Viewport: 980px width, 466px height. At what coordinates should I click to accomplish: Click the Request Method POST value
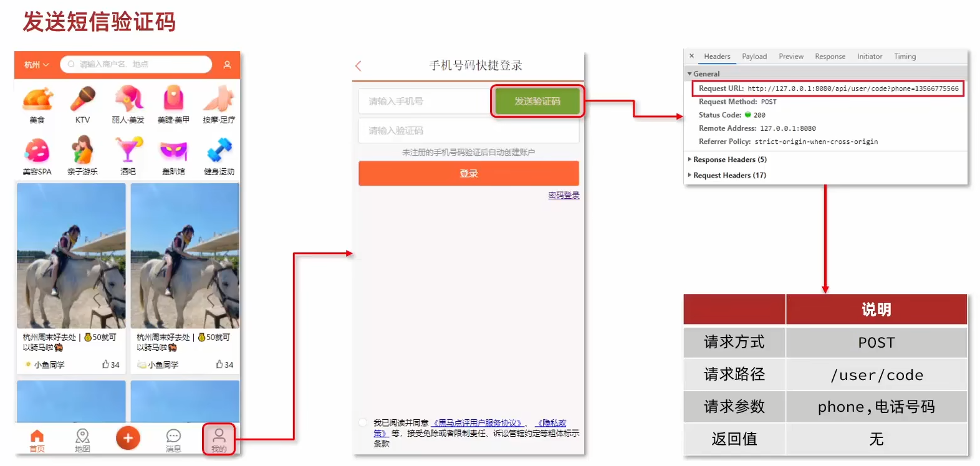[769, 102]
